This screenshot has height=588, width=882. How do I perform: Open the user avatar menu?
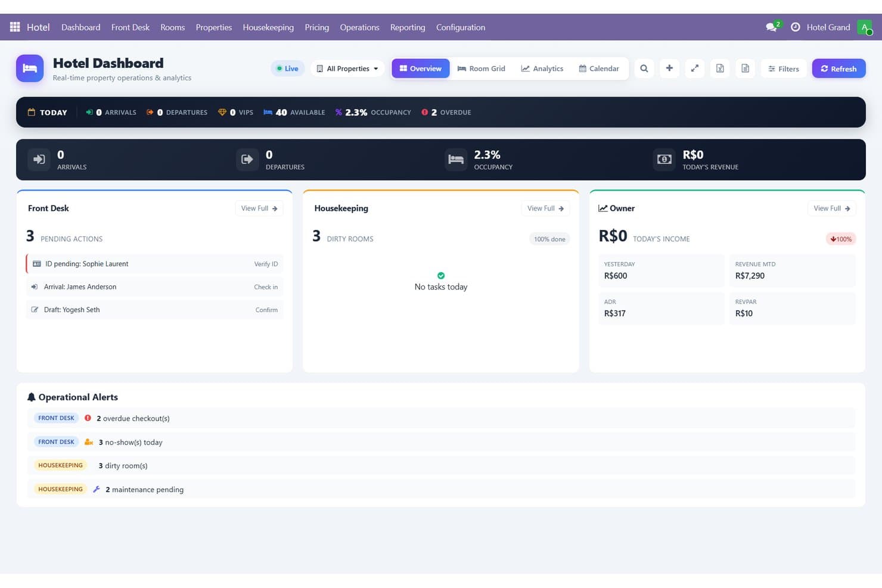[x=864, y=27]
